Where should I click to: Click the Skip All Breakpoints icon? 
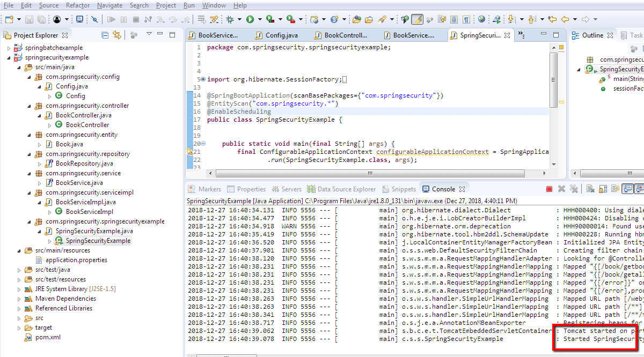[94, 20]
